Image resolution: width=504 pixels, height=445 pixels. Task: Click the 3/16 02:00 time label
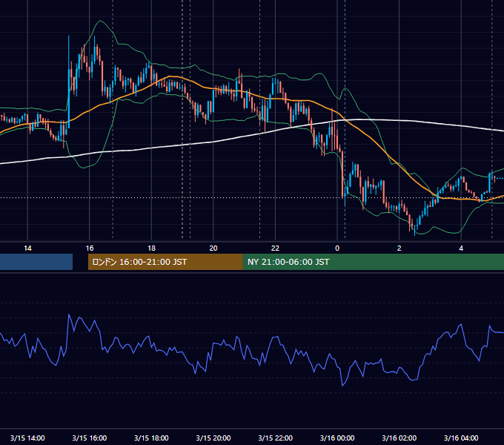pyautogui.click(x=399, y=438)
